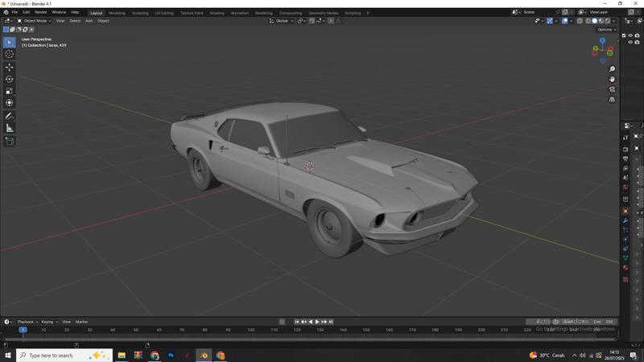Switch to the UV Editing workspace tab
The height and width of the screenshot is (362, 644).
click(x=164, y=13)
